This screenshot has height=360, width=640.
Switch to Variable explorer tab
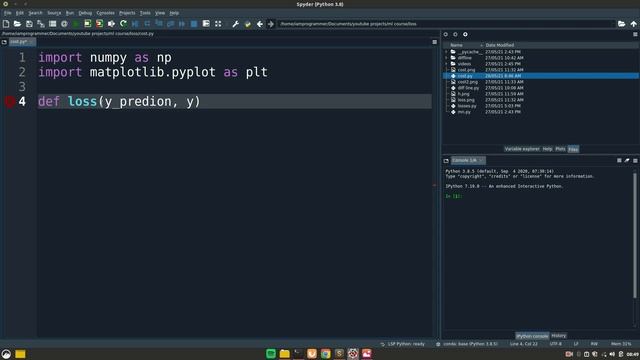pyautogui.click(x=522, y=149)
